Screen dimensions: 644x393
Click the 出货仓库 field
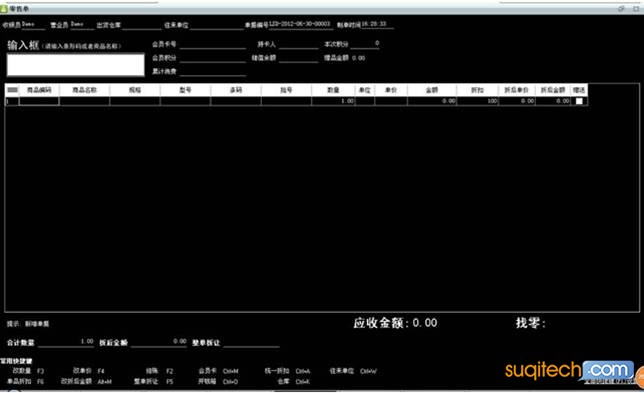(x=142, y=25)
